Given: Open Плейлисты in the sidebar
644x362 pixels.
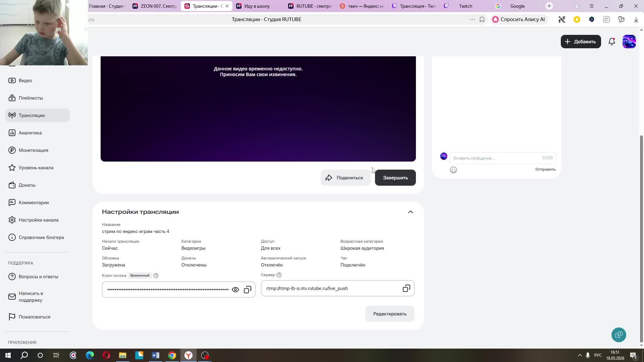Looking at the screenshot, I should click(x=38, y=98).
